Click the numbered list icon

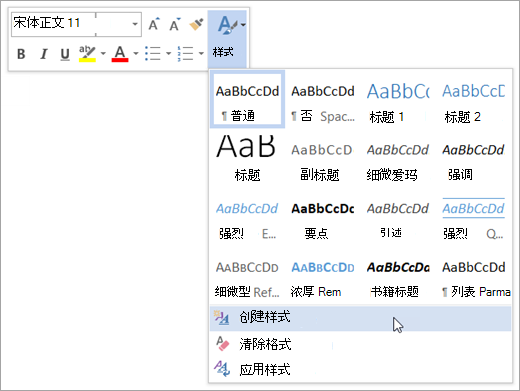(186, 53)
